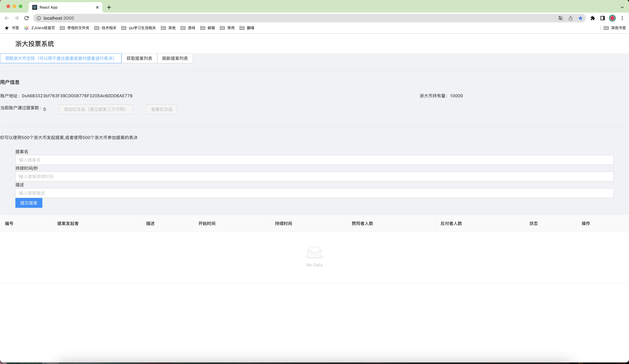The height and width of the screenshot is (364, 629).
Task: Click the 获取提案列表 button
Action: click(139, 58)
